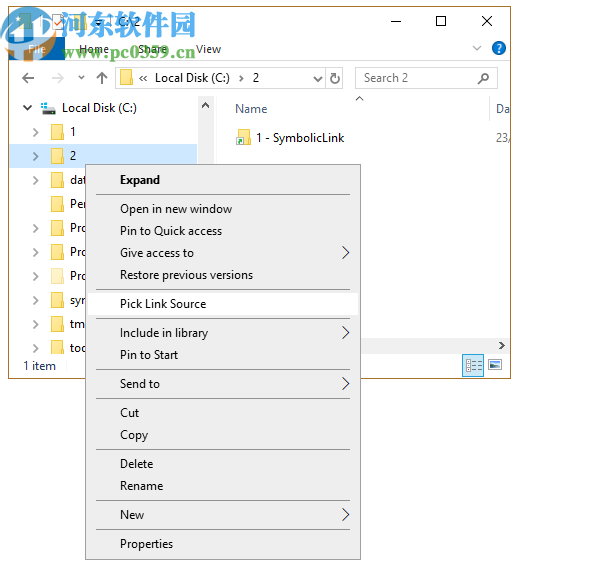The image size is (600, 574).
Task: Open the Give access to submenu
Action: 223,253
